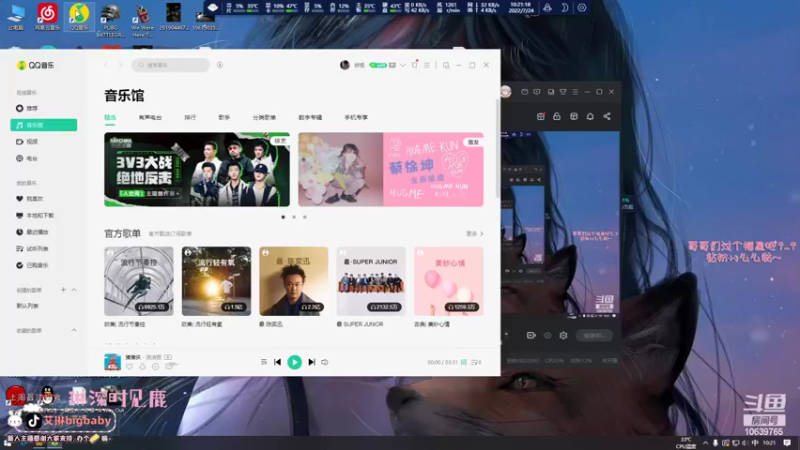800x450 pixels.
Task: Open account dropdown chevron in QQ音乐 title bar
Action: pyautogui.click(x=403, y=65)
